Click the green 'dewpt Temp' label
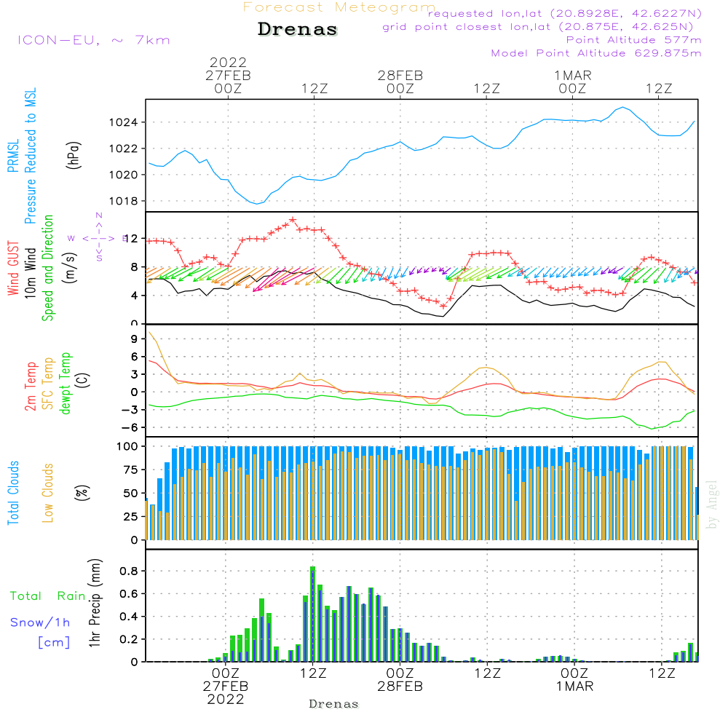Screen dimensions: 728x728 65,383
